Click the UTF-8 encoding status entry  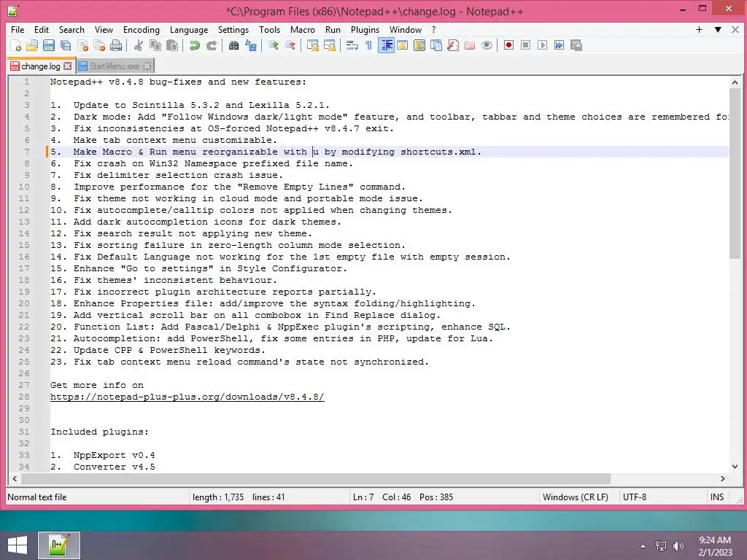(x=635, y=497)
